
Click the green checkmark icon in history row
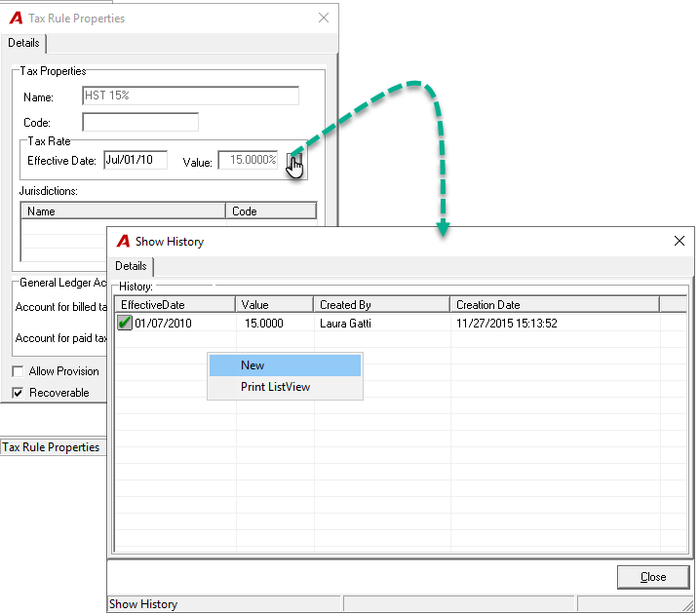(125, 323)
